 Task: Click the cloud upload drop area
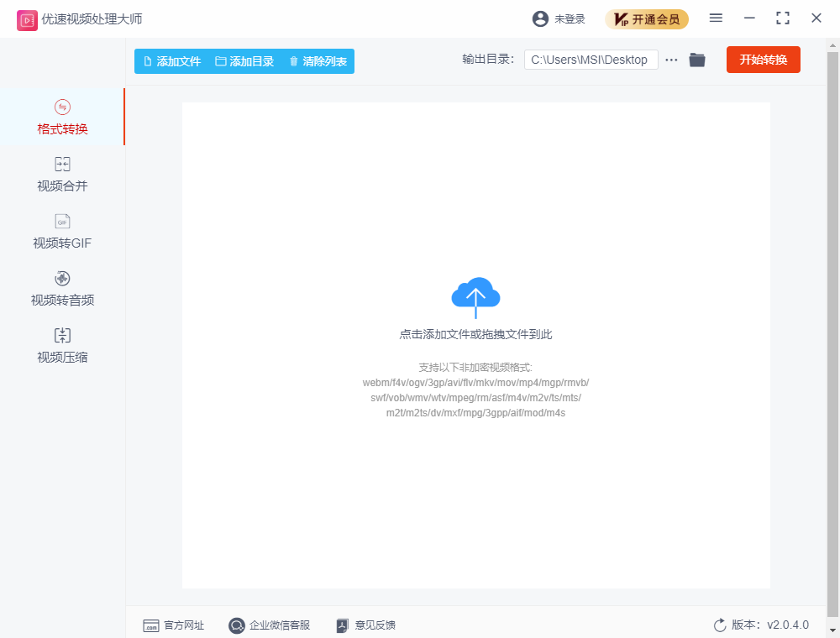point(475,295)
